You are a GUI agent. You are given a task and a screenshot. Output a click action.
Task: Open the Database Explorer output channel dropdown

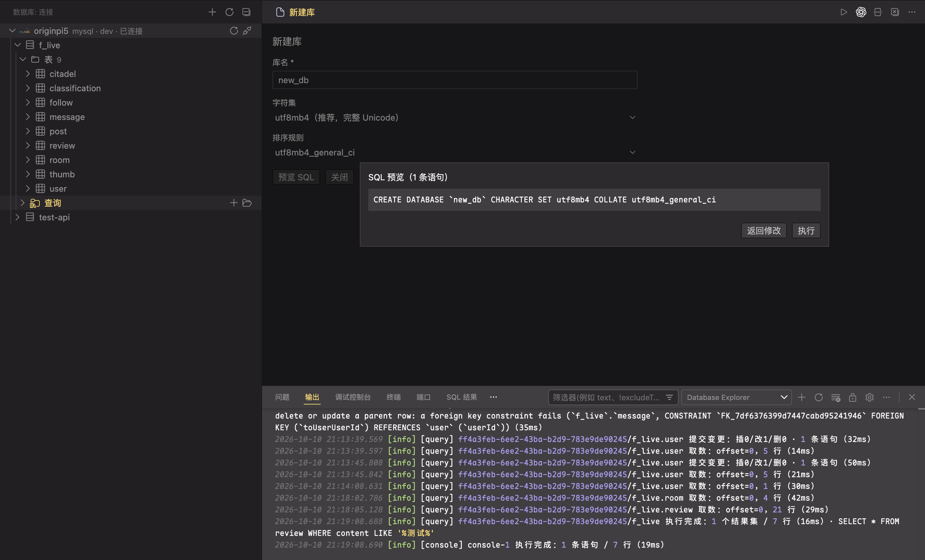click(x=737, y=397)
